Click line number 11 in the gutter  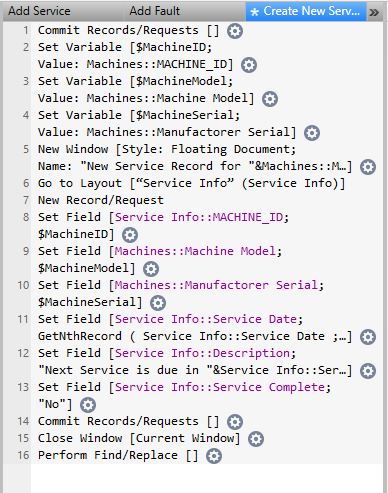23,319
